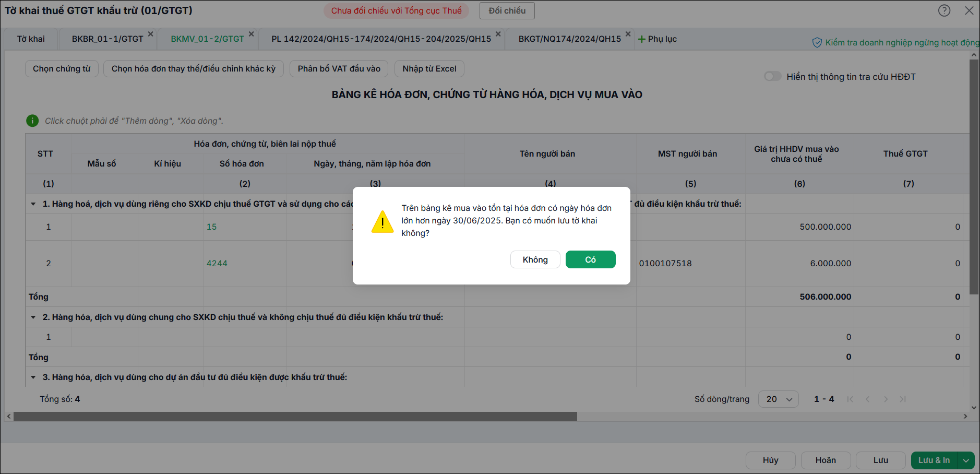980x474 pixels.
Task: Collapse section 3 dự án đầu tư
Action: click(33, 377)
